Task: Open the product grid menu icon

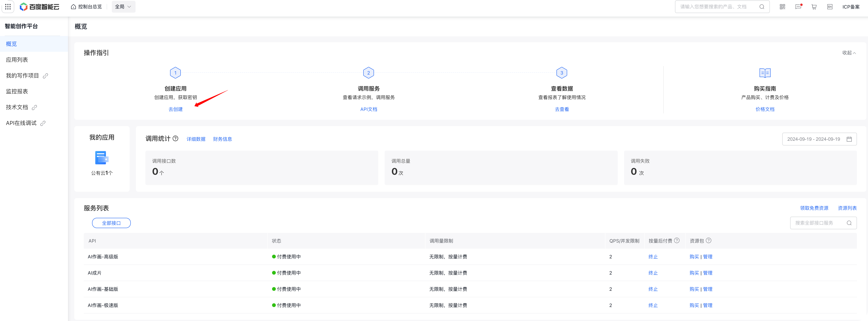Action: pyautogui.click(x=8, y=7)
